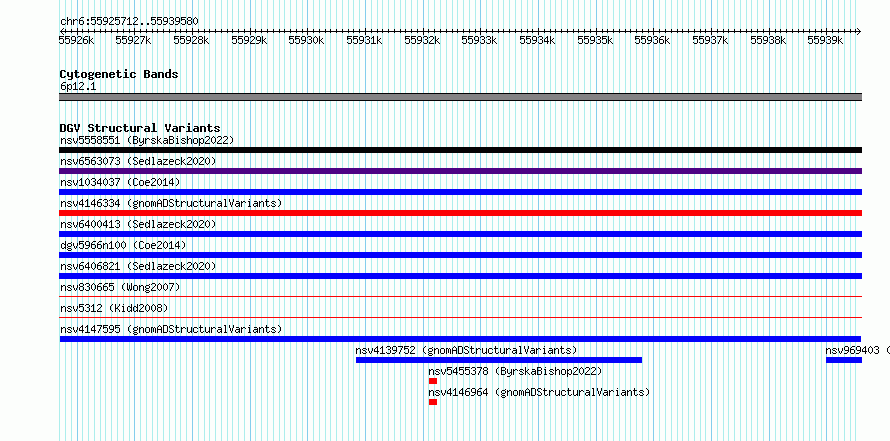The height and width of the screenshot is (441, 890).
Task: Click the nsv830665 (Wong2007) label
Action: pyautogui.click(x=120, y=287)
